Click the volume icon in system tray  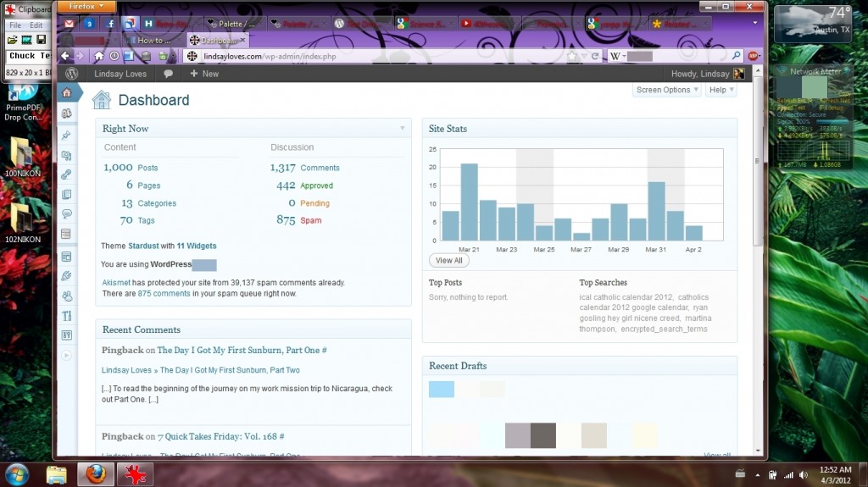click(804, 475)
